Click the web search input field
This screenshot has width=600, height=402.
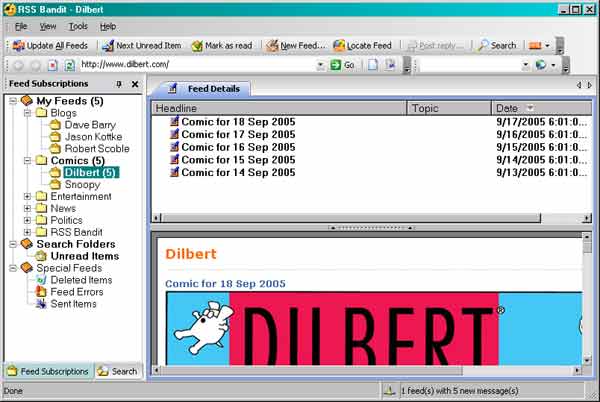tap(471, 65)
